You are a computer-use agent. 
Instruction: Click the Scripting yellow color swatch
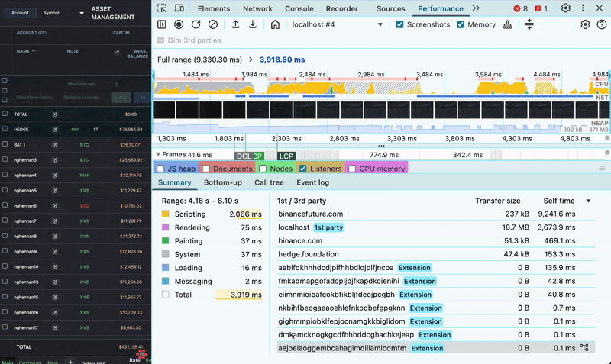(x=165, y=214)
